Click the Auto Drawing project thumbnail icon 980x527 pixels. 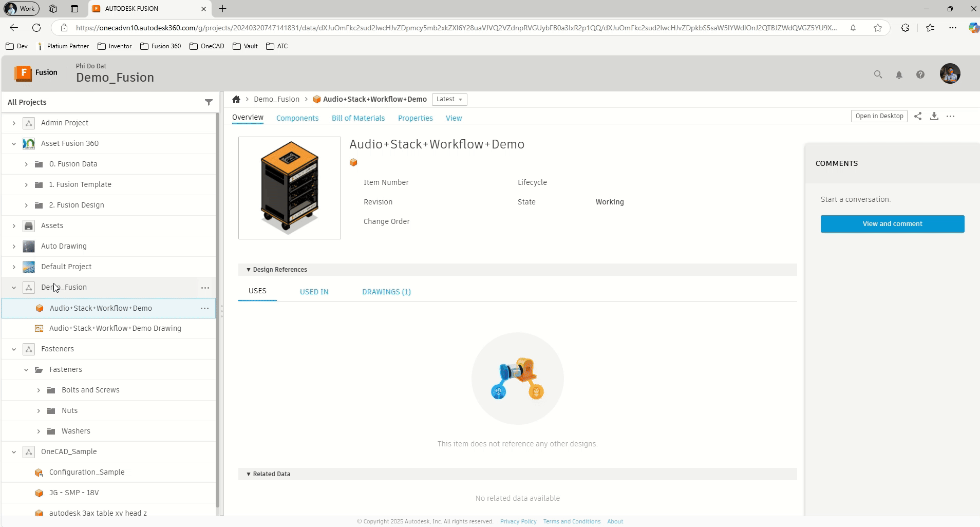tap(29, 246)
